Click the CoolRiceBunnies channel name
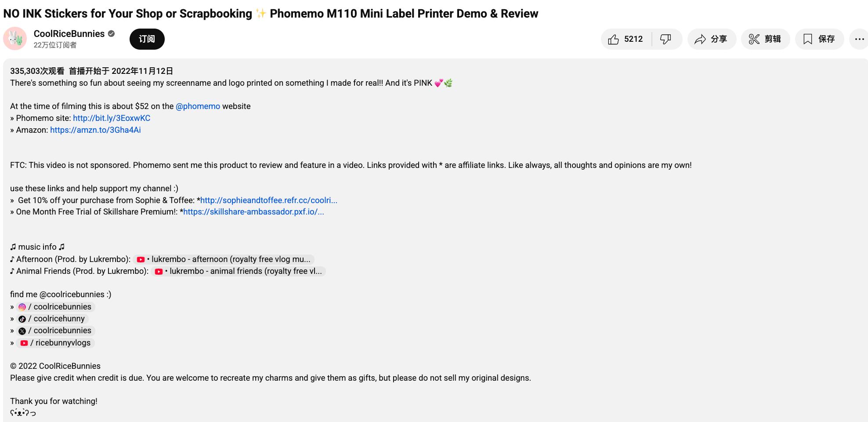Viewport: 868px width, 422px height. pyautogui.click(x=69, y=34)
